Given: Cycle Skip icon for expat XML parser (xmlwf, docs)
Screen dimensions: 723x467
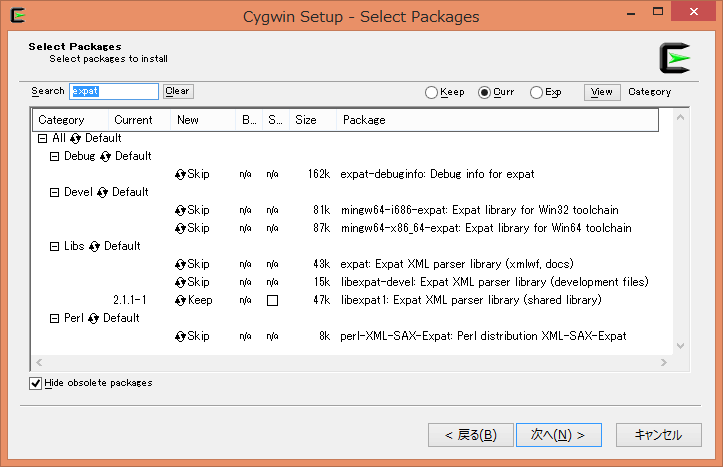Looking at the screenshot, I should [x=180, y=265].
